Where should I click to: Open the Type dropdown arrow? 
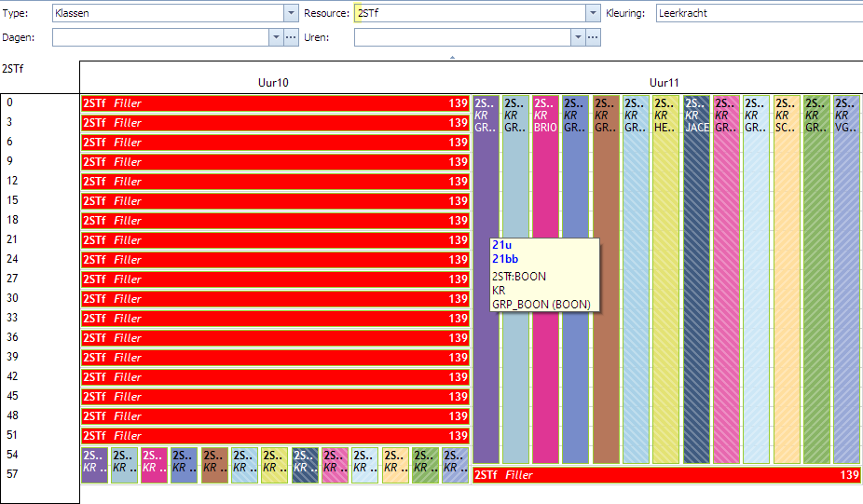point(291,13)
